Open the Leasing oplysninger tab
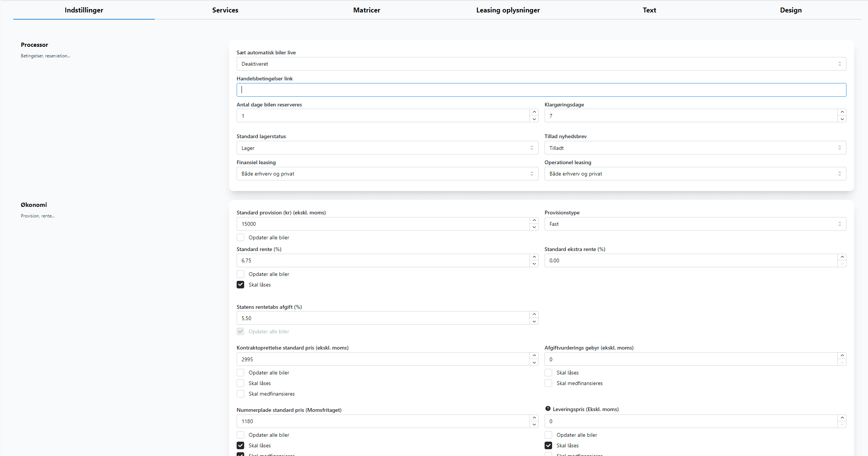 point(508,10)
